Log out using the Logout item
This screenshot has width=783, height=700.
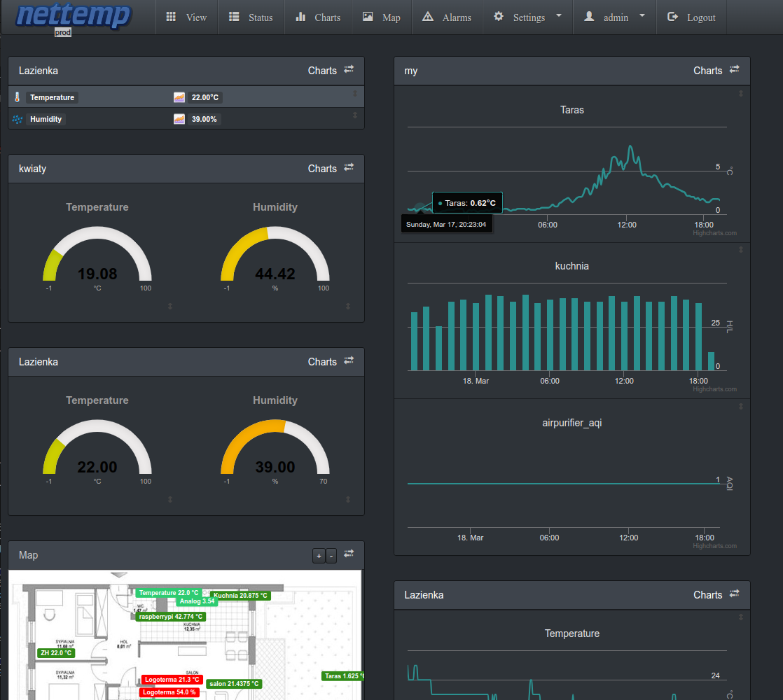click(x=692, y=17)
